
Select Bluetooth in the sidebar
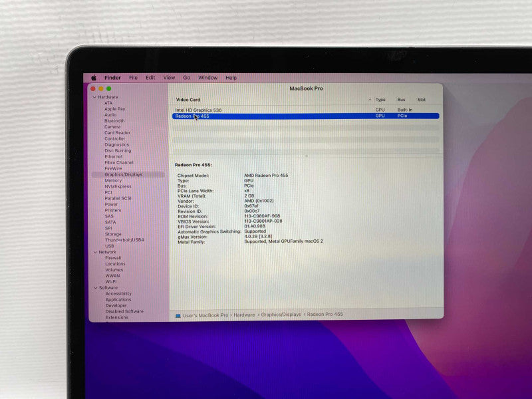click(x=114, y=121)
